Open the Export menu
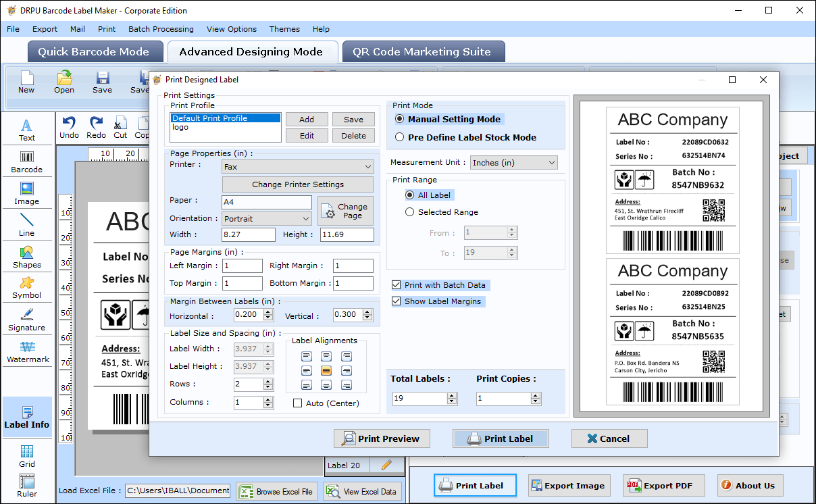 [x=45, y=29]
